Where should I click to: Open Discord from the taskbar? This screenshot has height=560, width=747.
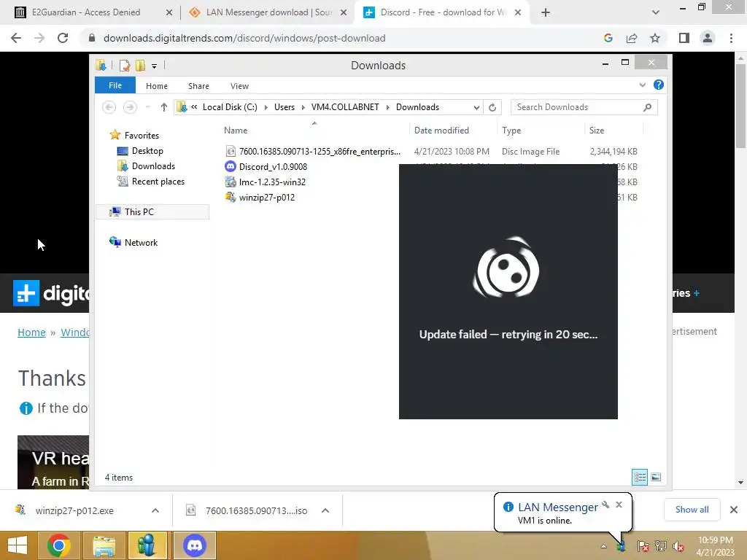pyautogui.click(x=194, y=545)
